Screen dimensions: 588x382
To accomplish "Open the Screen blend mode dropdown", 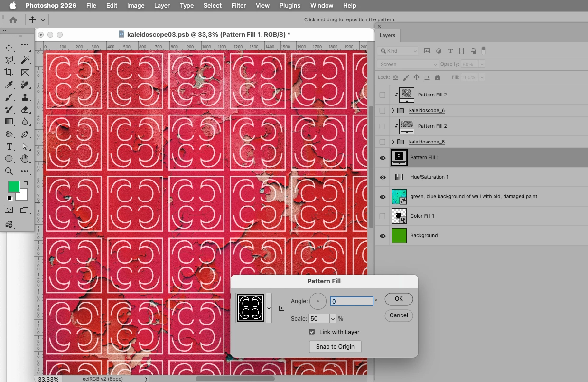I will pos(408,64).
